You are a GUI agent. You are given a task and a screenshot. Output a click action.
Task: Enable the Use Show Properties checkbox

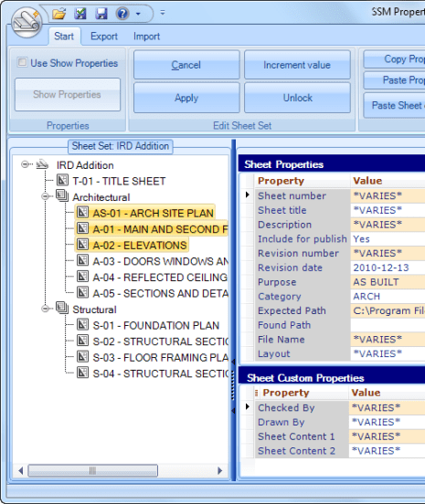coord(22,62)
